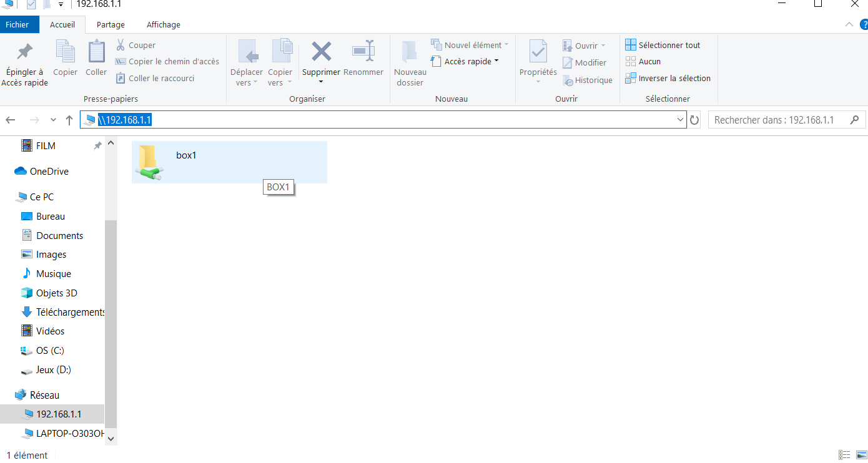Click the refresh button beside address bar
Screen dimensions: 868x463
click(x=694, y=120)
